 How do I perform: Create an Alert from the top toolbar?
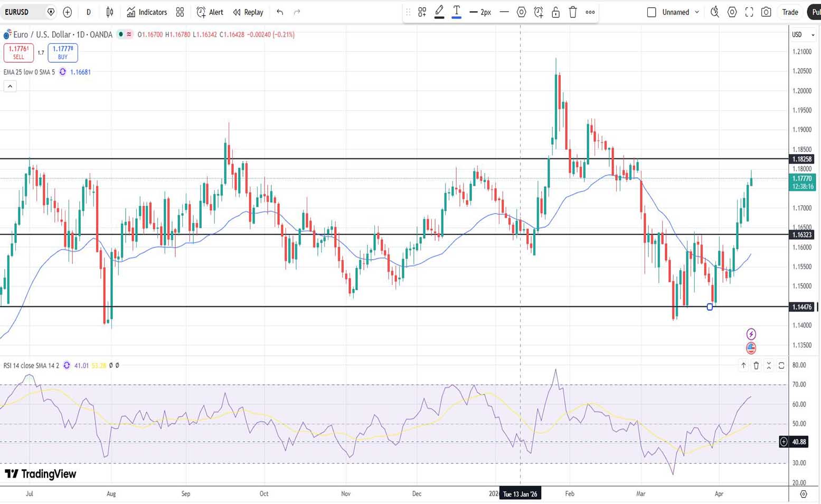pos(210,12)
